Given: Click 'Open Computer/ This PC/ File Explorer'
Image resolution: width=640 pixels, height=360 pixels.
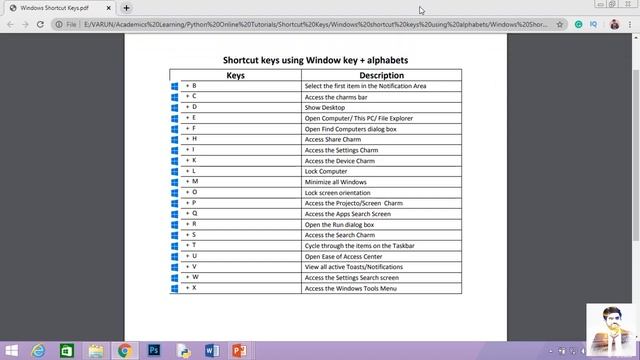Looking at the screenshot, I should [x=359, y=118].
